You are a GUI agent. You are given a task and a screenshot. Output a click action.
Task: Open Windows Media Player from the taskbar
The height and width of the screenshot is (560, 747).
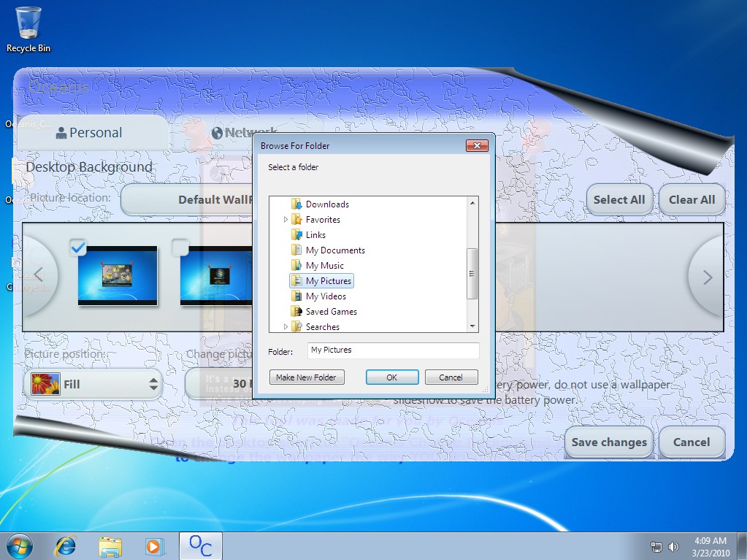coord(154,547)
